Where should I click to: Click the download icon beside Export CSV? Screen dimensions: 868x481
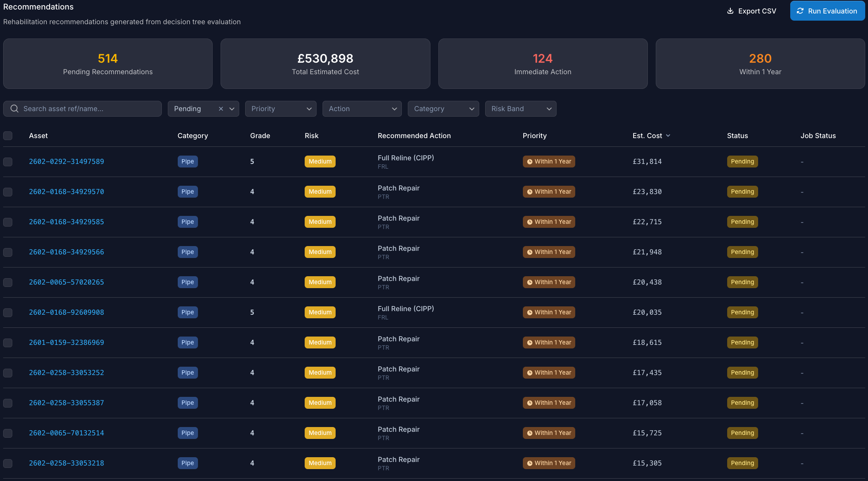click(730, 11)
